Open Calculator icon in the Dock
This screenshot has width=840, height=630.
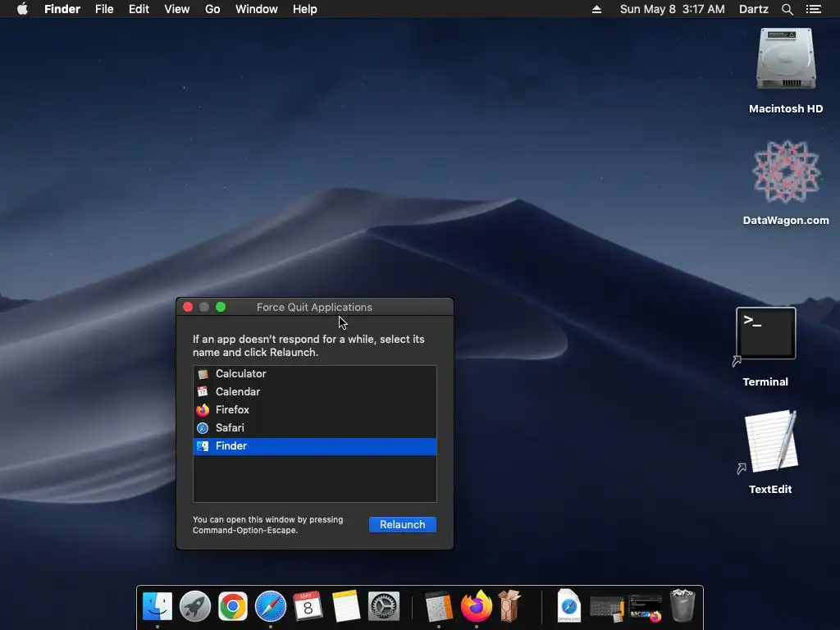point(439,606)
